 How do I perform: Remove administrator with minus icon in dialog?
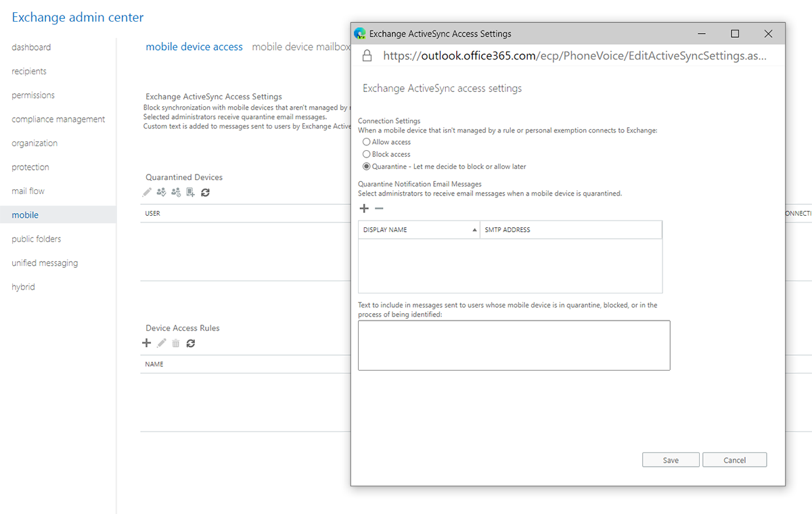(379, 208)
